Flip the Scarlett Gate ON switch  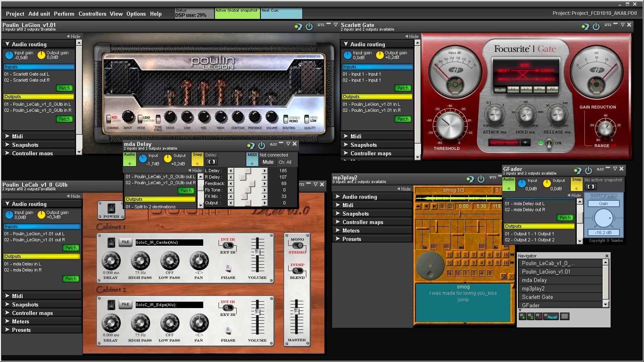(549, 144)
